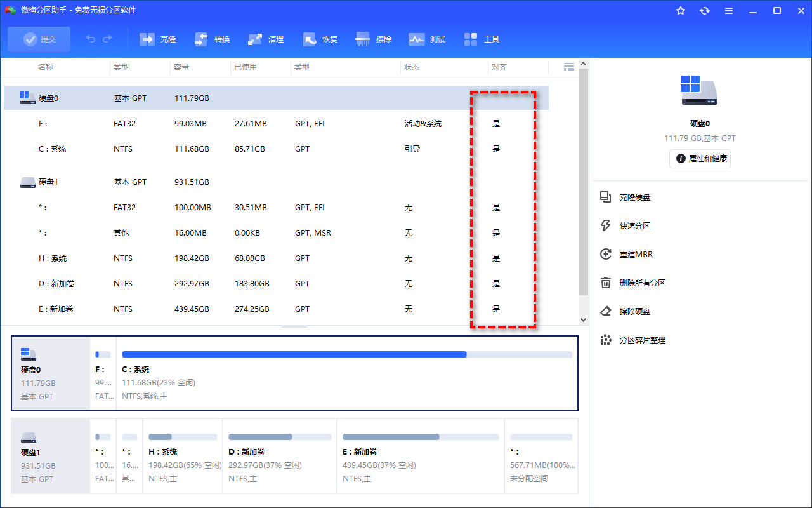Viewport: 812px width, 508px height.
Task: Click Delete All Partitions (删除所有分区)
Action: [642, 283]
